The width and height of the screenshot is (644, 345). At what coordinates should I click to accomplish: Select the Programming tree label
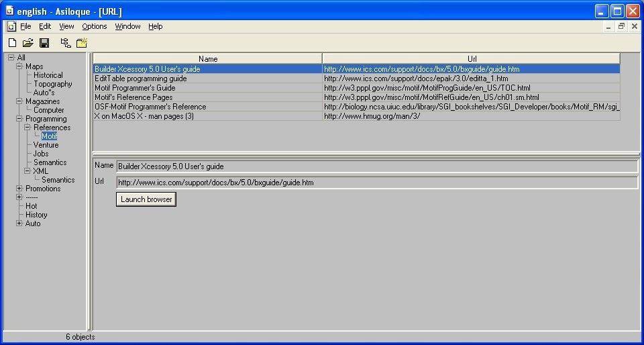click(x=46, y=119)
